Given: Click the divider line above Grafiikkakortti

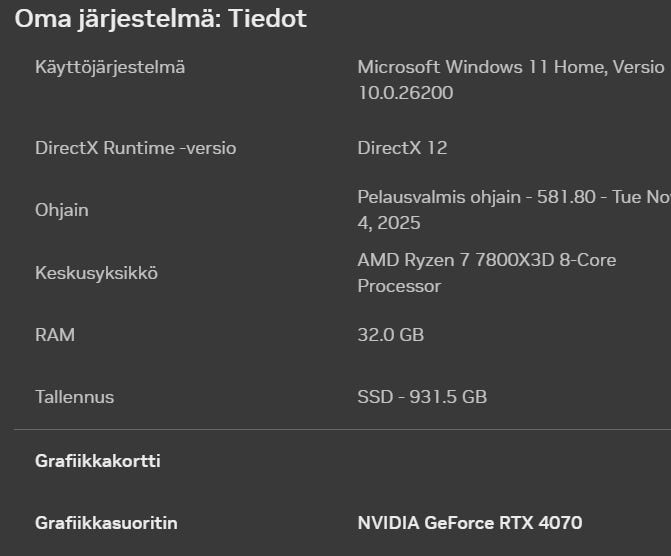Looking at the screenshot, I should (x=340, y=430).
